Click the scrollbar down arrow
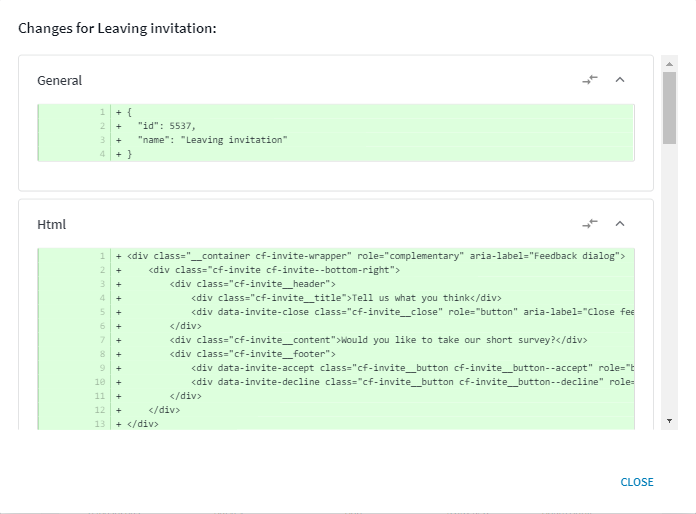The width and height of the screenshot is (696, 514). 669,421
